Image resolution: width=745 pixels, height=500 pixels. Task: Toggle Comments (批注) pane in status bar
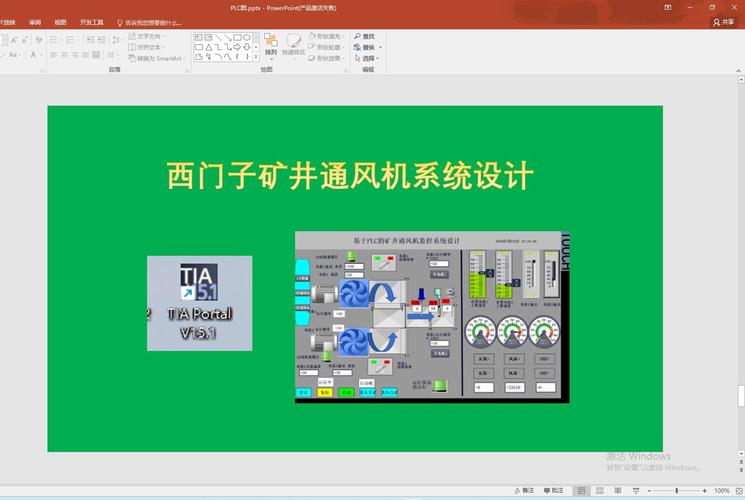554,490
